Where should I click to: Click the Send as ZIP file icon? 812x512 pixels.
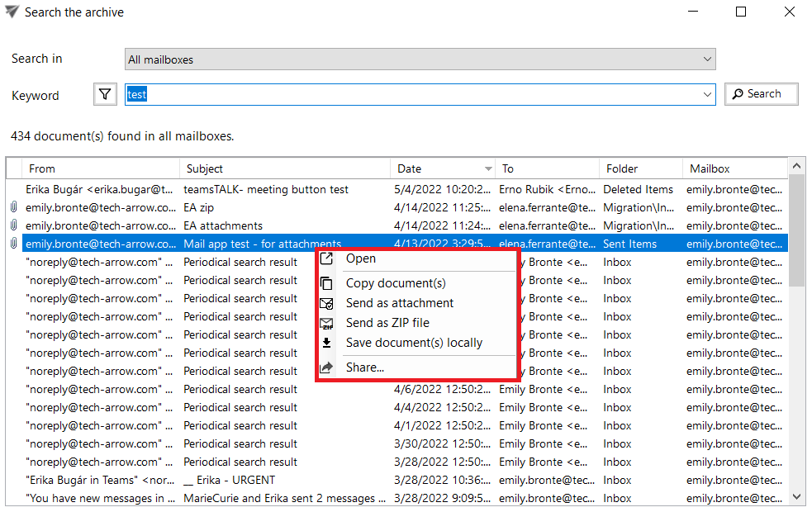tap(327, 323)
